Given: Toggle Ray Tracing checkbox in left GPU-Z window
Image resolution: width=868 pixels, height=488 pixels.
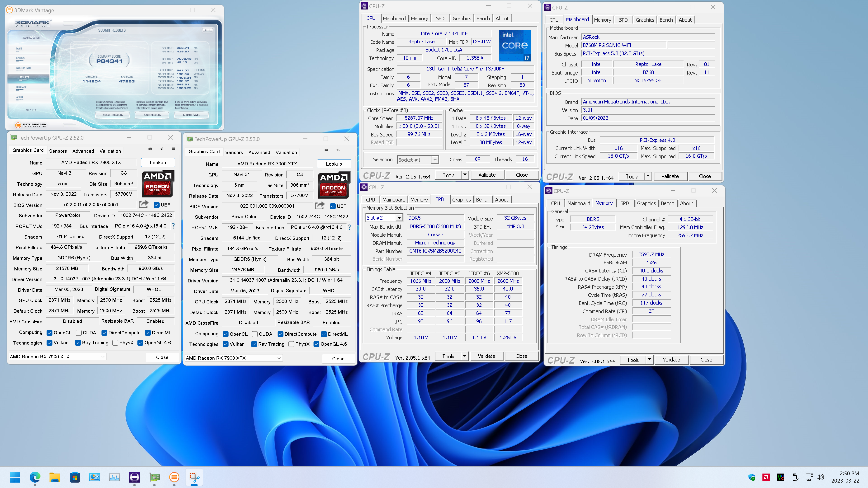Looking at the screenshot, I should click(x=78, y=343).
